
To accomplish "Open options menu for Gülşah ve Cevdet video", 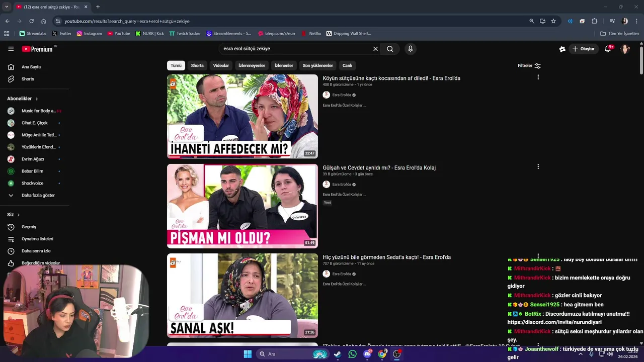I will (538, 167).
